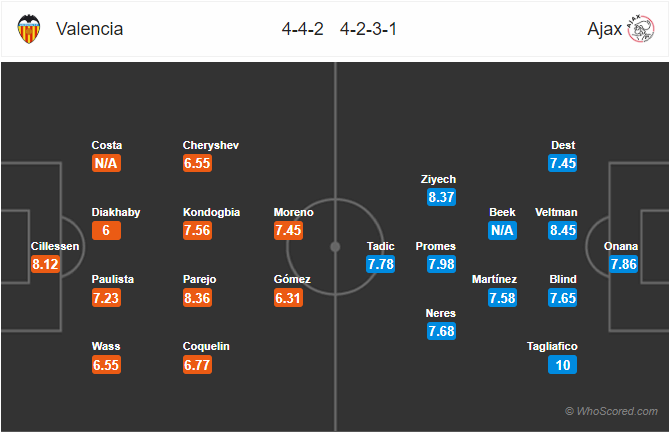The width and height of the screenshot is (670, 432).
Task: Click Beek's N/A rating badge
Action: [x=503, y=230]
